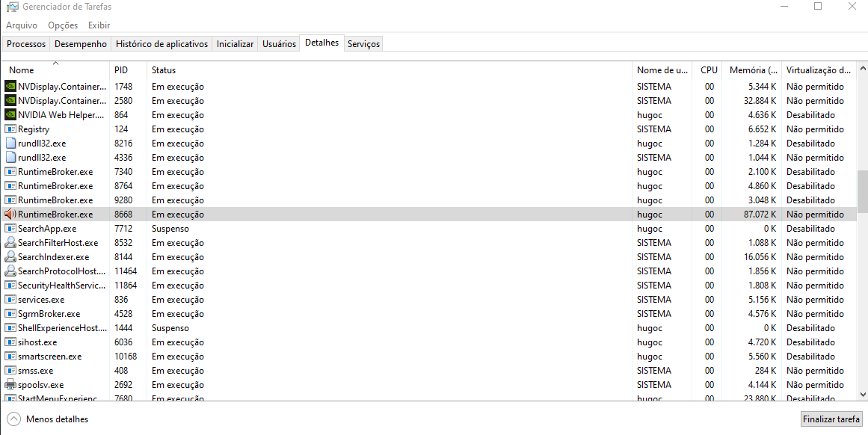
Task: Click PID 10168 of smartscreen.exe
Action: coord(126,357)
